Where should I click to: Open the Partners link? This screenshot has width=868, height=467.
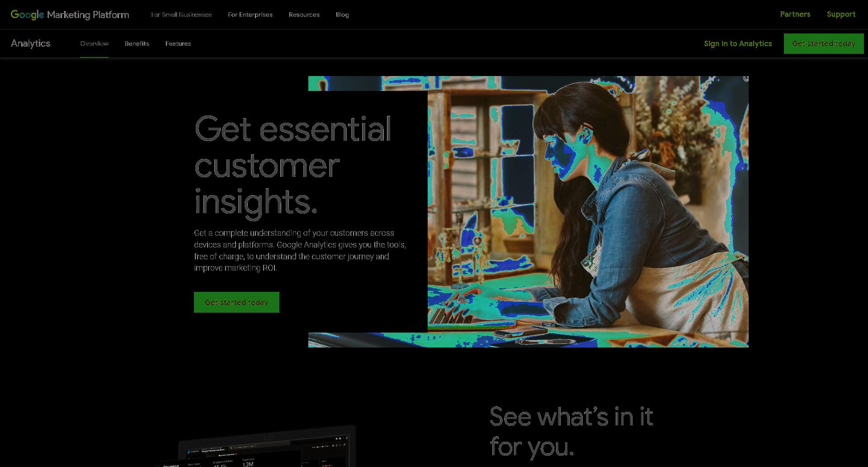pos(795,14)
